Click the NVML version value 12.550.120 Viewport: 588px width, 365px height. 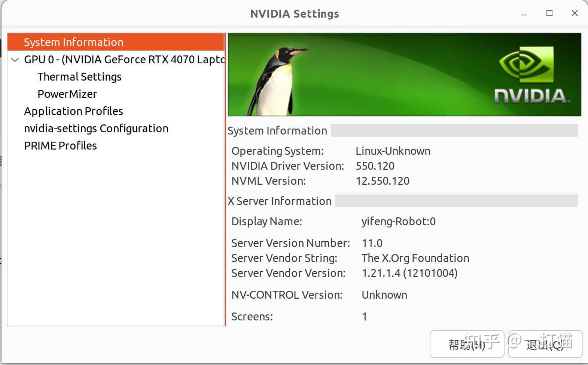point(383,181)
